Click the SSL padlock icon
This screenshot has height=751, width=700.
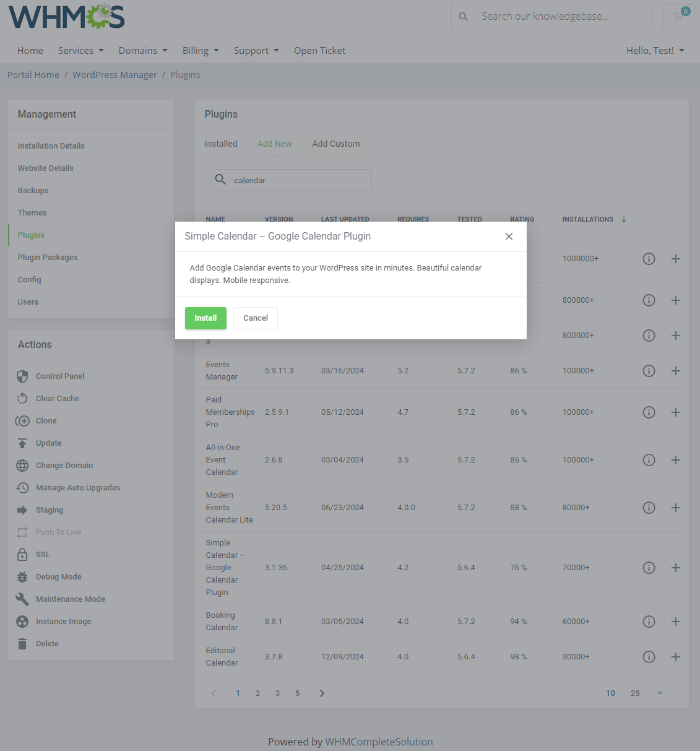(22, 554)
